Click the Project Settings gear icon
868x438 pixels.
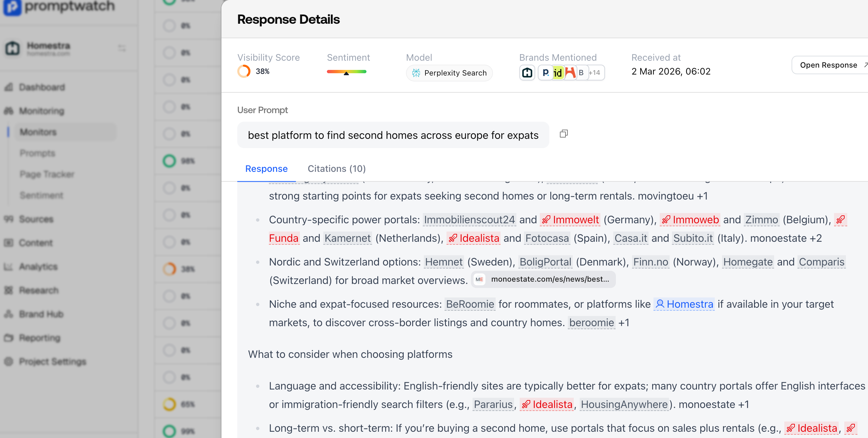point(9,361)
